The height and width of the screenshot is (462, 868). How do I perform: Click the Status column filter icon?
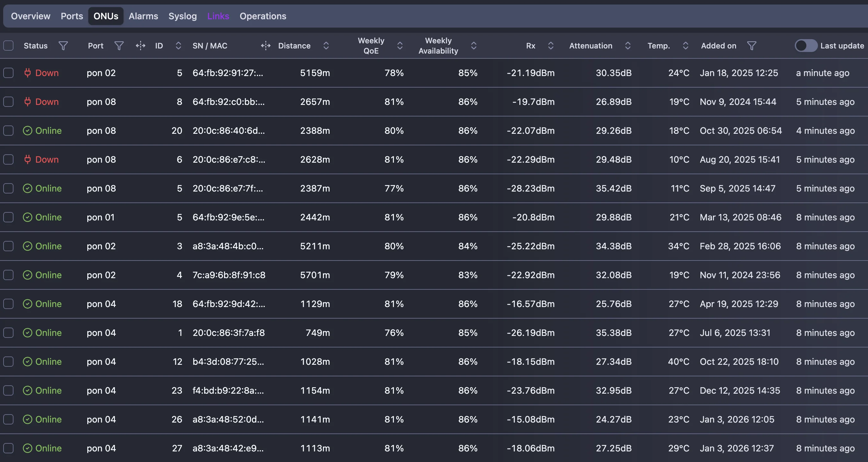click(x=63, y=46)
